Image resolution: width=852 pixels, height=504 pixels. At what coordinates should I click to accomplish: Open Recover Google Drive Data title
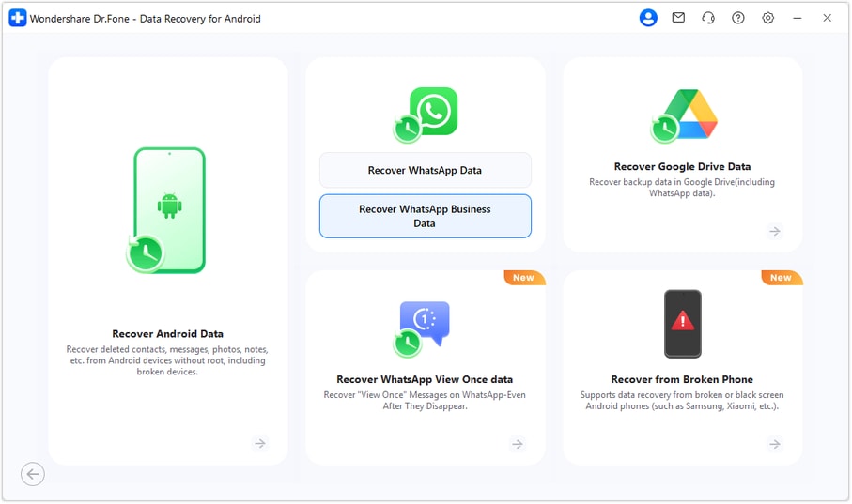[683, 166]
